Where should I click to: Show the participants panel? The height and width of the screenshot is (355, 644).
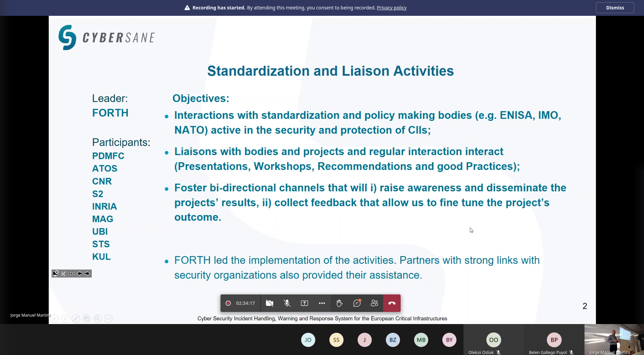coord(374,303)
